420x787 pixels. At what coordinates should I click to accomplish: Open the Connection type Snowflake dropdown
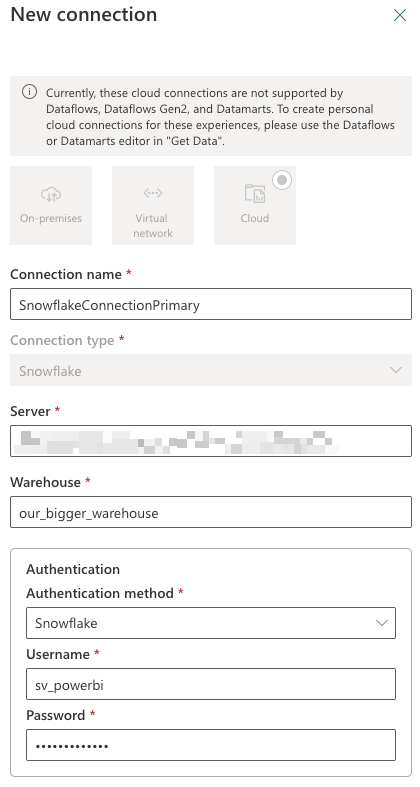pos(211,370)
